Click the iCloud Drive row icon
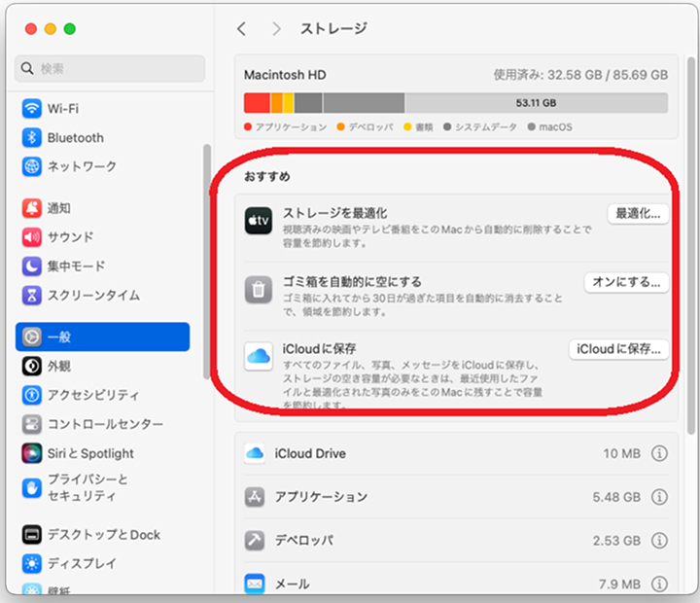700x603 pixels. (x=255, y=453)
